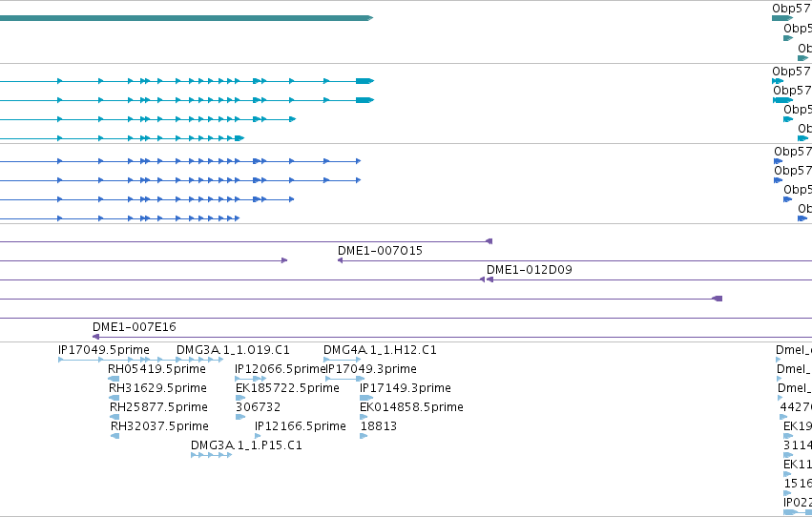
Task: Select the RH32037.5prime label
Action: [159, 426]
